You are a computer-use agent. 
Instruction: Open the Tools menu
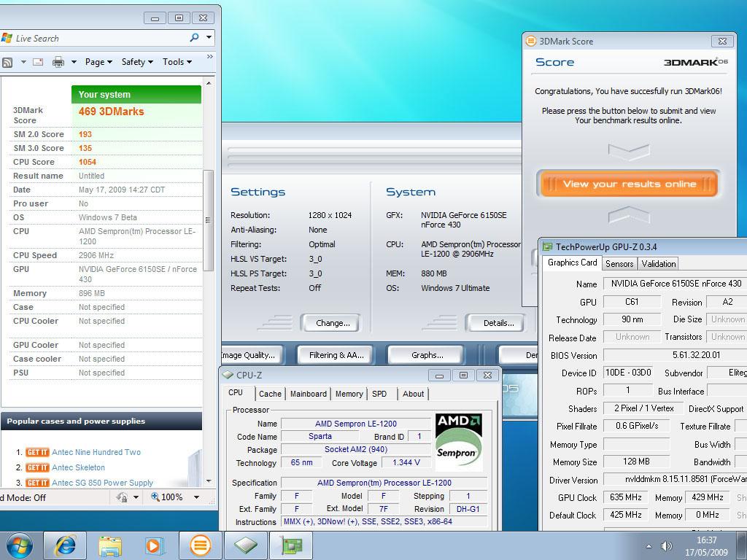pos(177,62)
